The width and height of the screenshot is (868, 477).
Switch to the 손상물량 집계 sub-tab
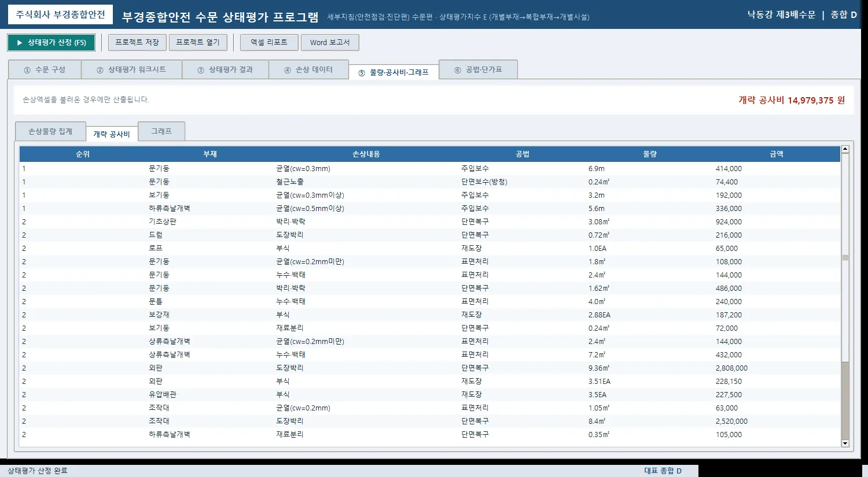[50, 131]
